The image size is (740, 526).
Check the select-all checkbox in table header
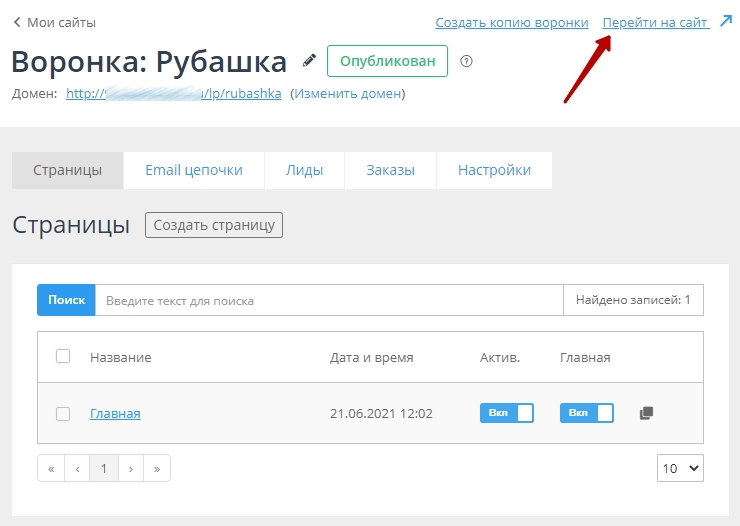point(63,356)
